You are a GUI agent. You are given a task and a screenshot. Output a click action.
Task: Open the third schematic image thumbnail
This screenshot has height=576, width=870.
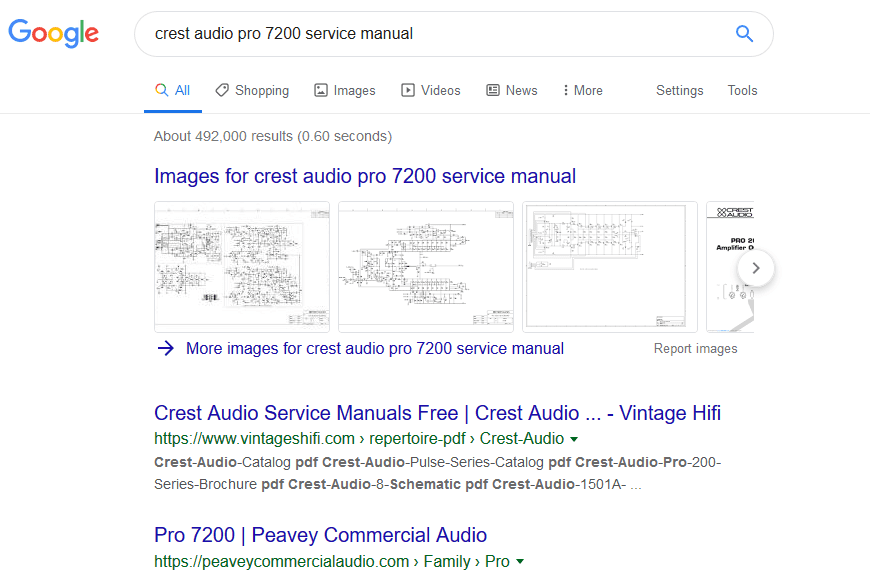[x=610, y=266]
